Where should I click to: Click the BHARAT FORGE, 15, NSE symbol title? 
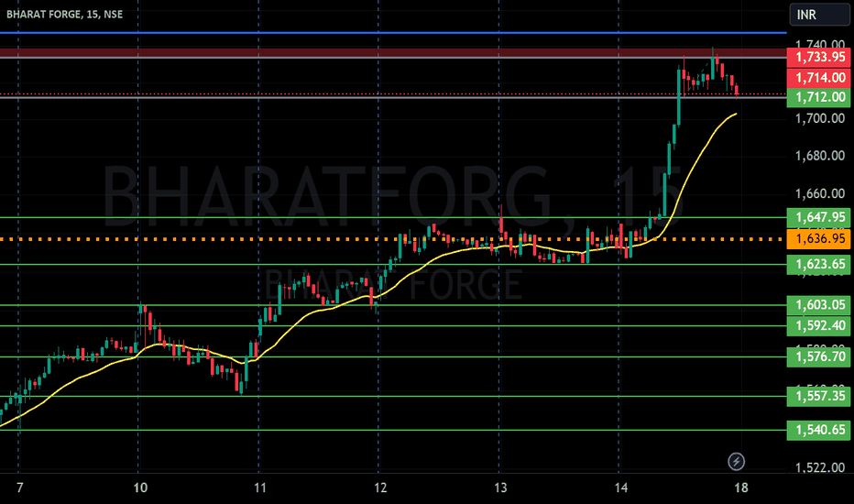(64, 15)
